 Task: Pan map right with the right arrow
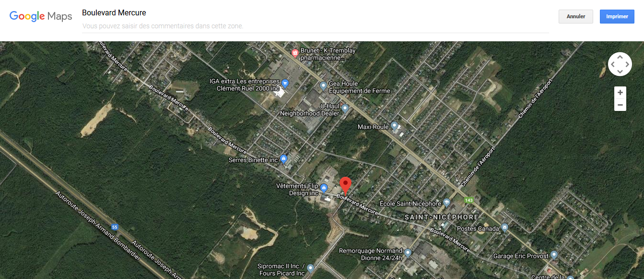(x=627, y=64)
